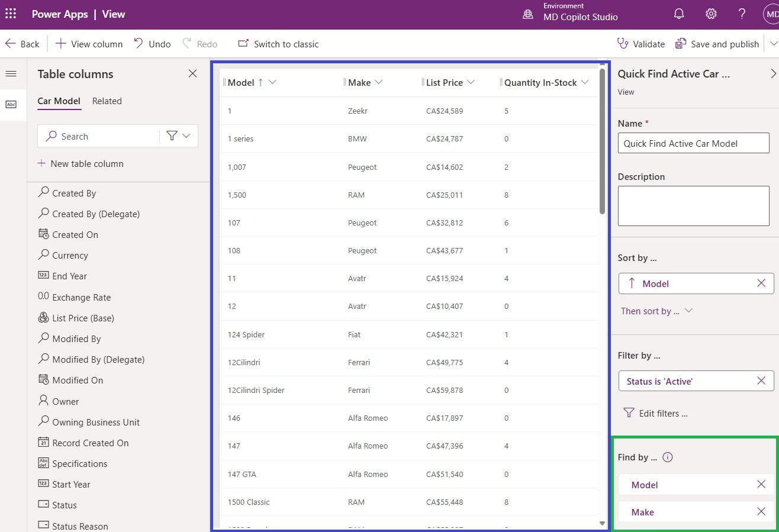Click the Find by info icon

[668, 457]
